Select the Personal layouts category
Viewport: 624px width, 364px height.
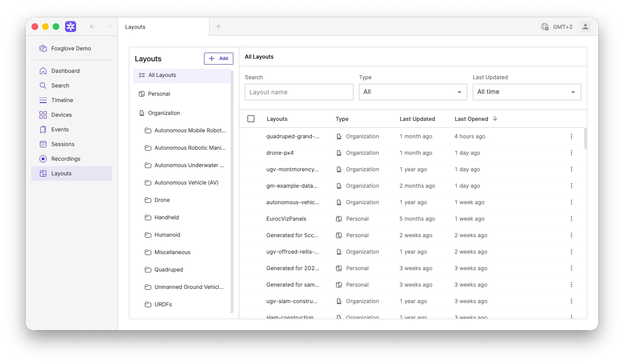tap(182, 94)
